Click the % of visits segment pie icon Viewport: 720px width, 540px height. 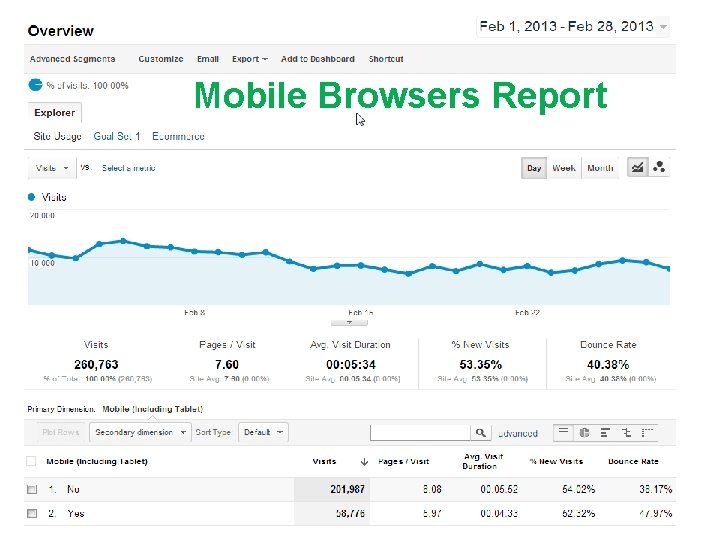tap(35, 85)
